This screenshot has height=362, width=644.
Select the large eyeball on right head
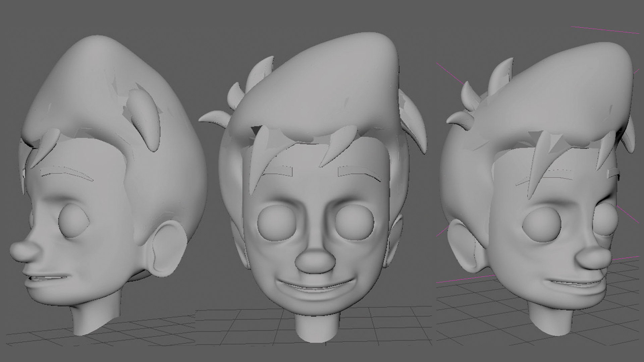coord(541,224)
